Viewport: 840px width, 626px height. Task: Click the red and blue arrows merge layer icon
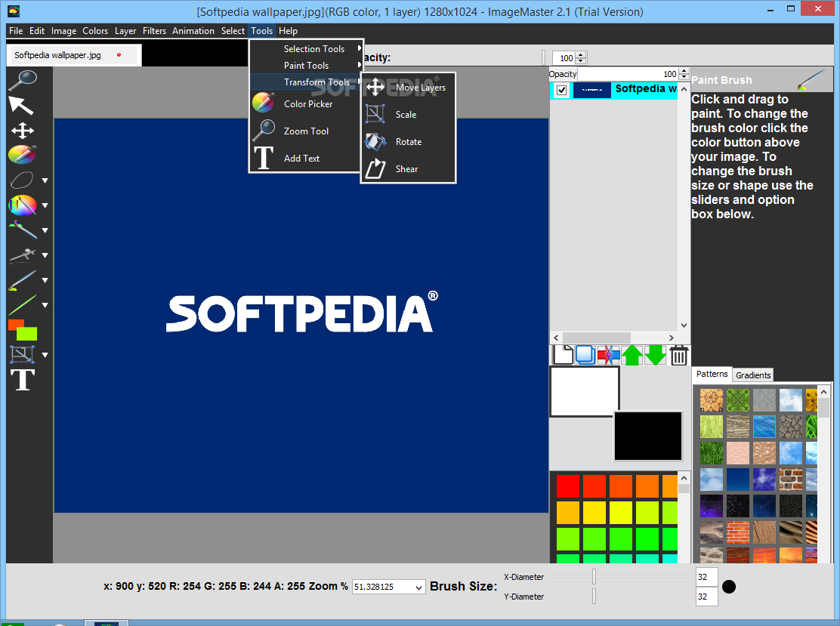click(608, 355)
